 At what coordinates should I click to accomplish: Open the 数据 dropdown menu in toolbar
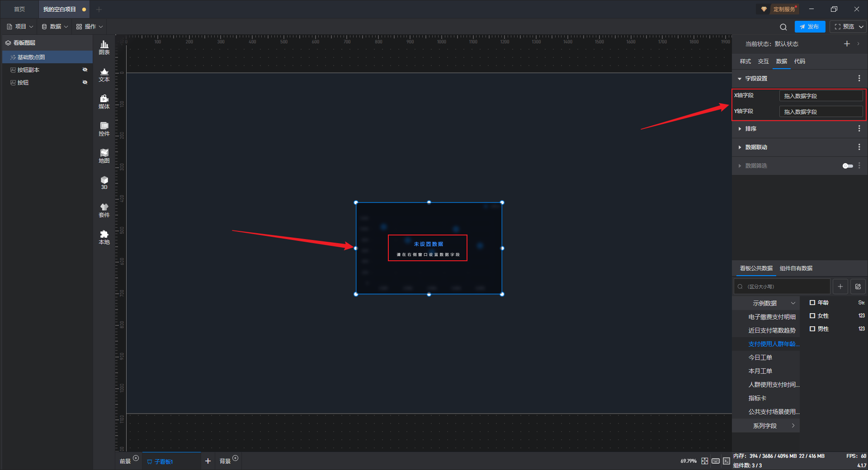click(x=55, y=27)
